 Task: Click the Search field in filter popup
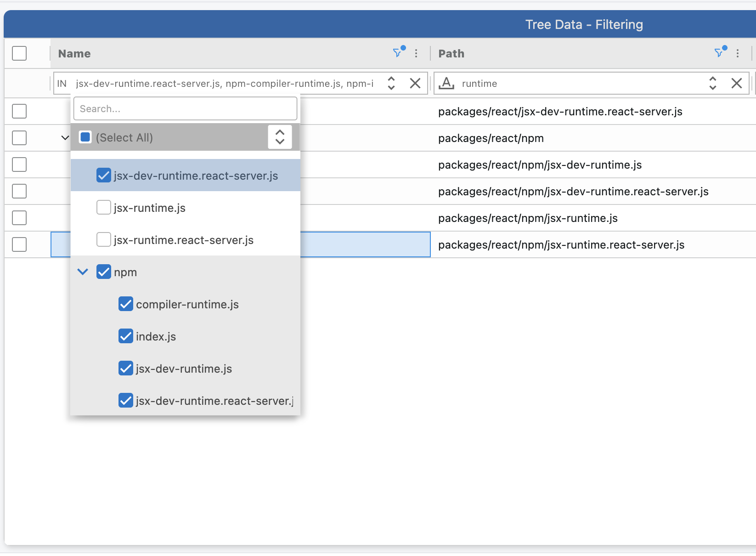185,109
